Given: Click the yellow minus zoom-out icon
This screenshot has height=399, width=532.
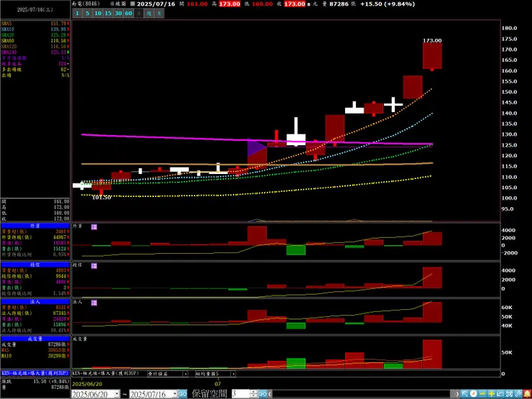Looking at the screenshot, I should pyautogui.click(x=482, y=394).
